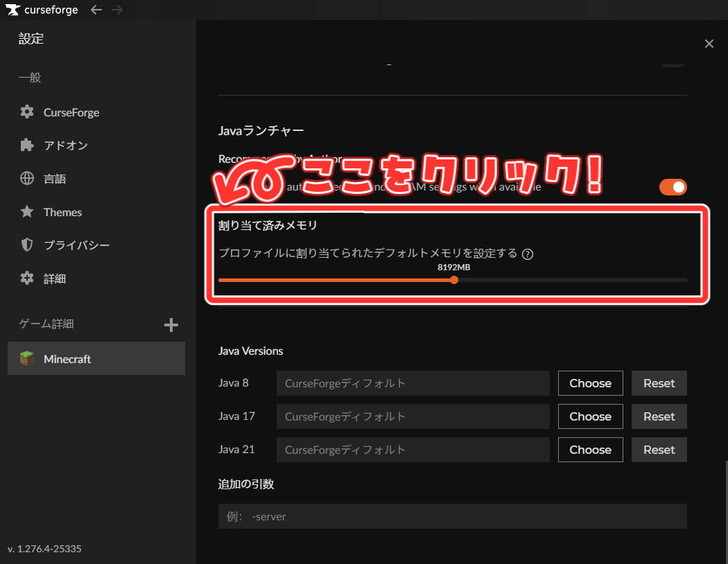Click the Java 17 CurseForgeディフォルト field
The image size is (728, 564).
point(413,416)
